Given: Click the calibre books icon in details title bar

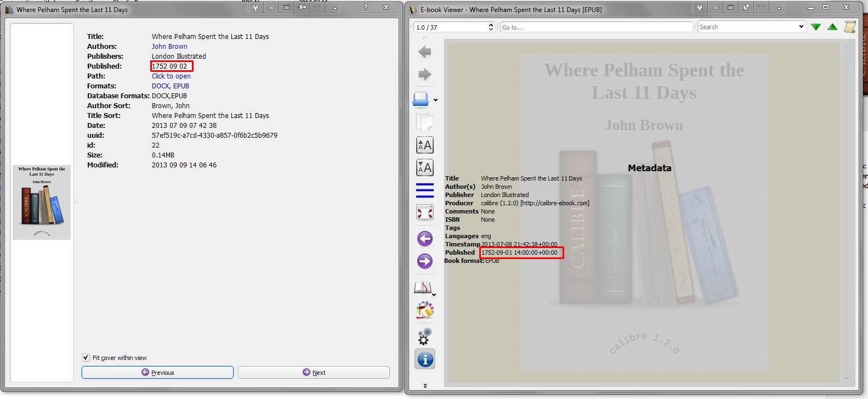Looking at the screenshot, I should tap(9, 9).
